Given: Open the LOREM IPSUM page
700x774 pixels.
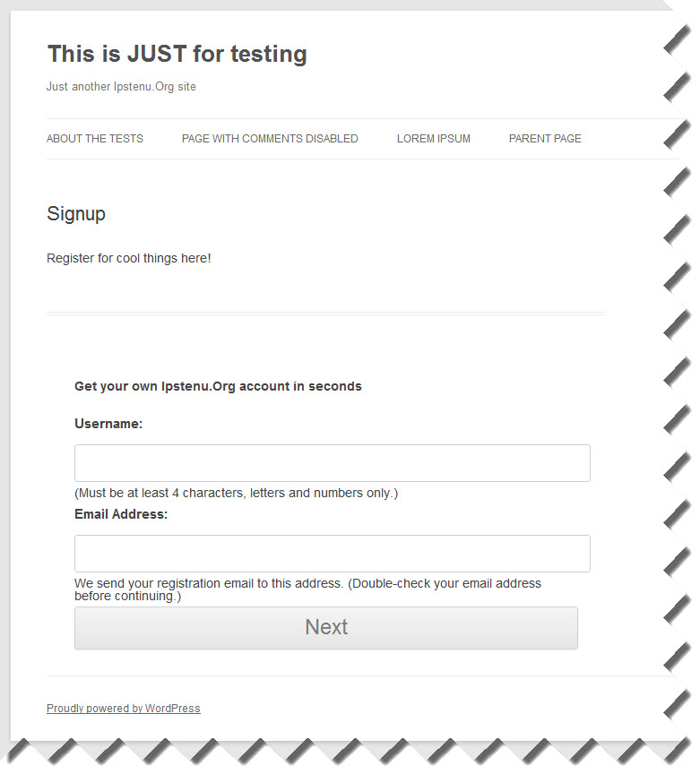Looking at the screenshot, I should click(434, 139).
